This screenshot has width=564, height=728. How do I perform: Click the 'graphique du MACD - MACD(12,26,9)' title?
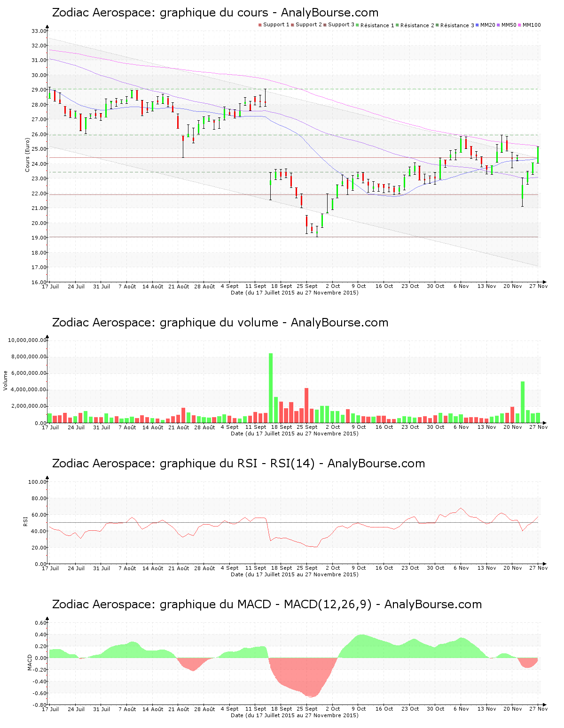267,604
